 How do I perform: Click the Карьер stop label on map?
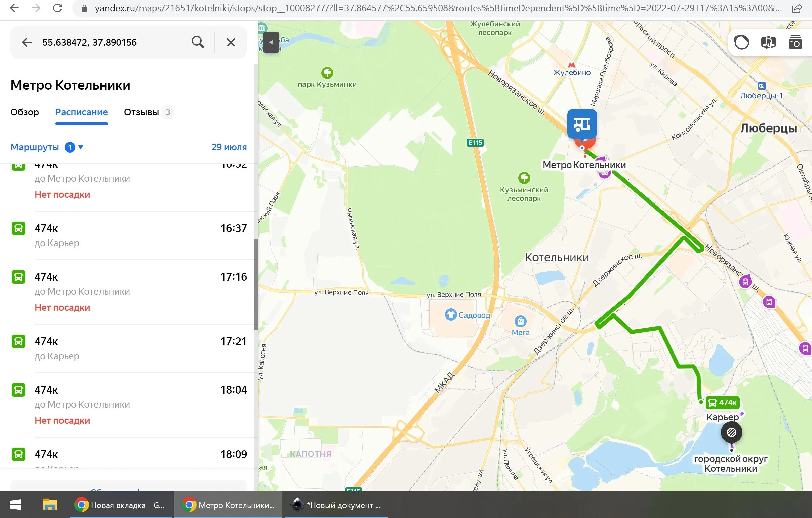click(x=723, y=417)
